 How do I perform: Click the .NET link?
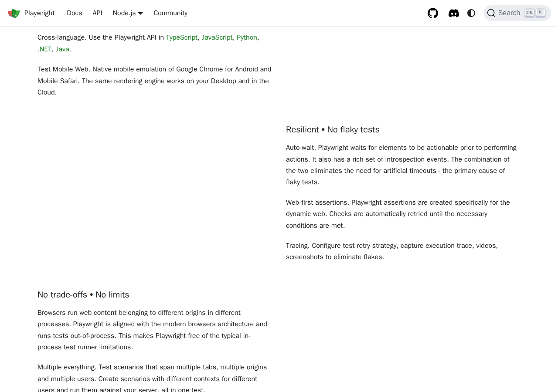click(44, 49)
